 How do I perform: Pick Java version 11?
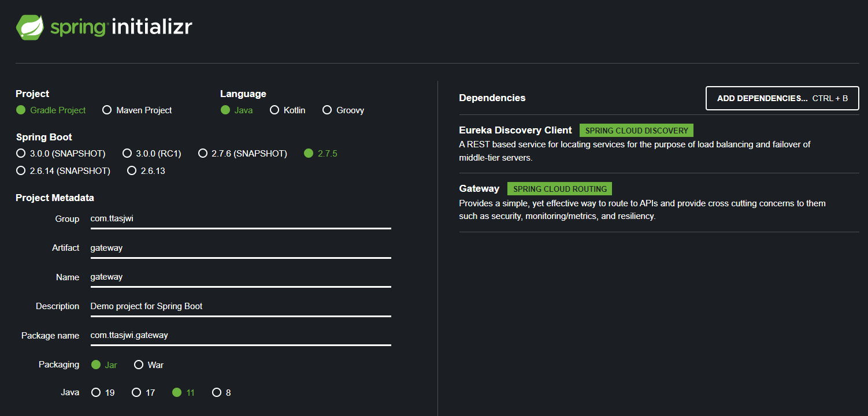pos(184,392)
